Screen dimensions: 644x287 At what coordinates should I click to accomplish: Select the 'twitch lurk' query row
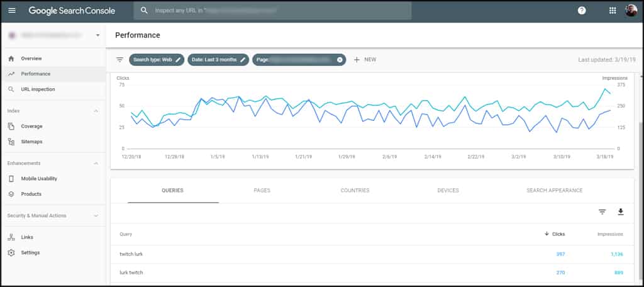pos(372,254)
